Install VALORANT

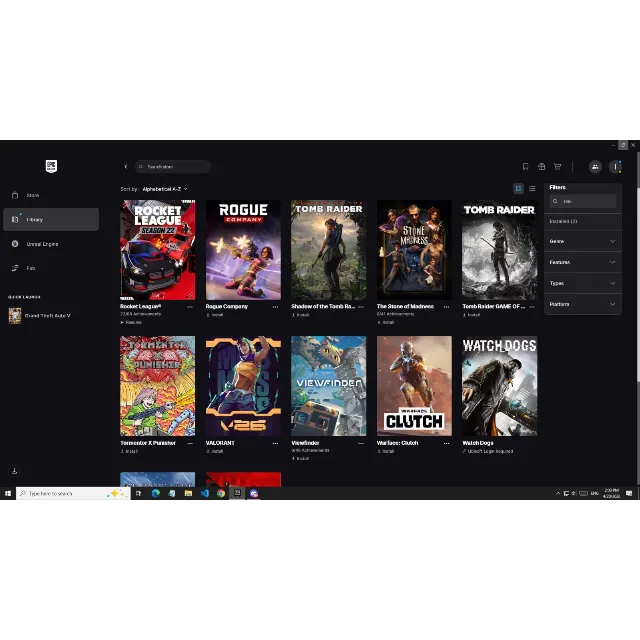click(x=215, y=451)
